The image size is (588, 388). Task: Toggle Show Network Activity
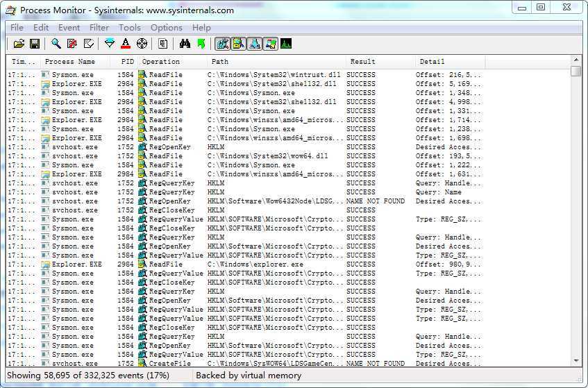click(254, 44)
